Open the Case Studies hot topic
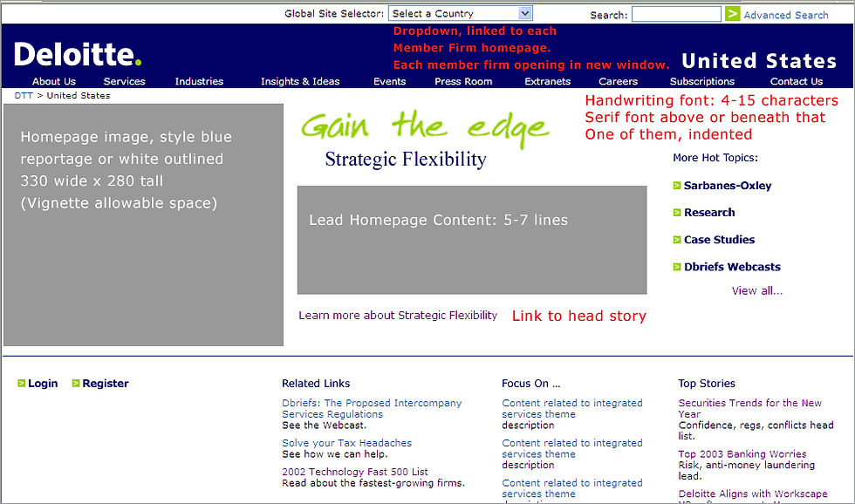Image resolution: width=855 pixels, height=504 pixels. coord(719,240)
